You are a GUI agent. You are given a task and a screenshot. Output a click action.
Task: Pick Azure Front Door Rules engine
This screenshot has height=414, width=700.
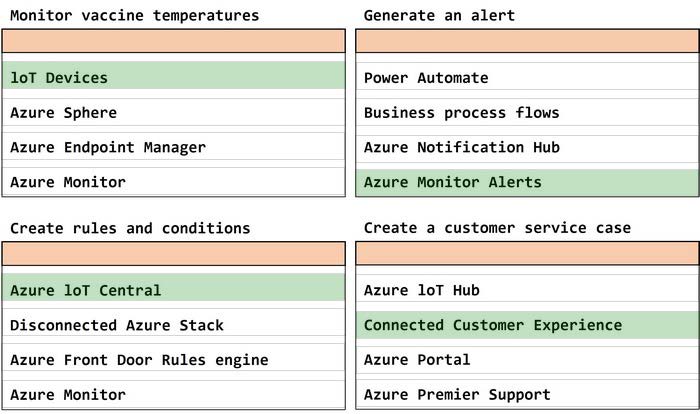[x=173, y=360]
